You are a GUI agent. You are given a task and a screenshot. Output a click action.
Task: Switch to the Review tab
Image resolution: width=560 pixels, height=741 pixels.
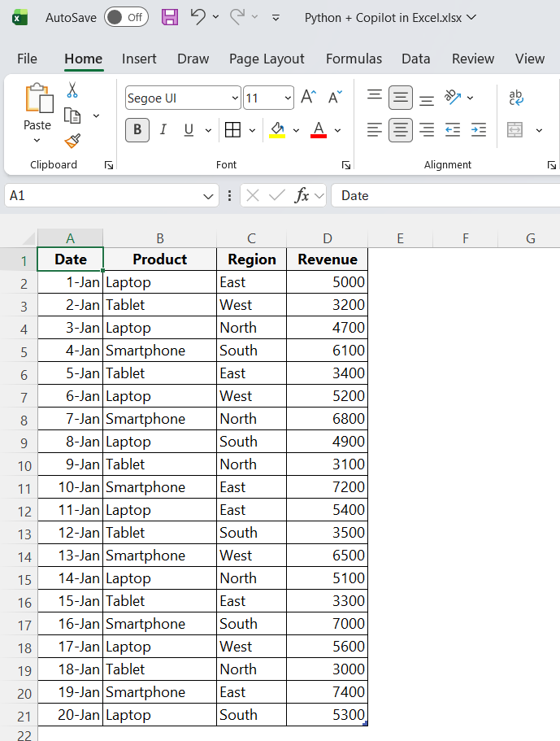(473, 59)
